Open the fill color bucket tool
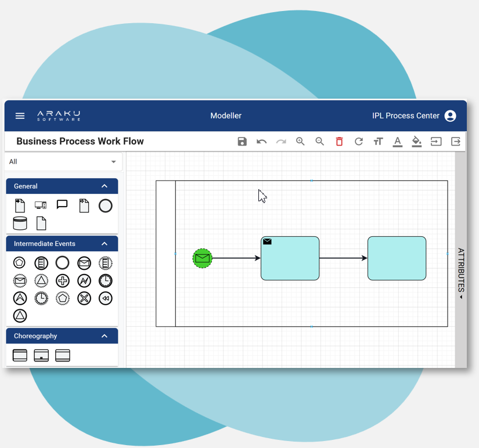Image resolution: width=479 pixels, height=448 pixels. tap(416, 142)
